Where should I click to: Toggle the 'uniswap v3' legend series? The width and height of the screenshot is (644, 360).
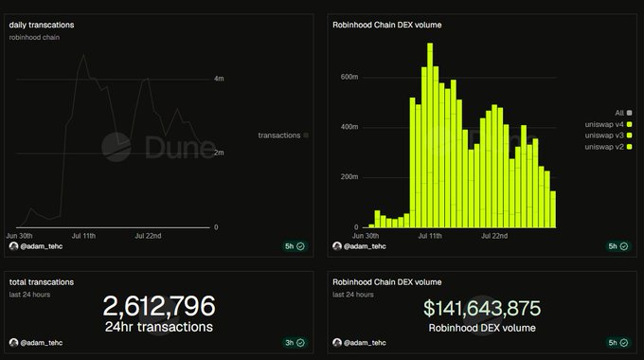pos(608,135)
